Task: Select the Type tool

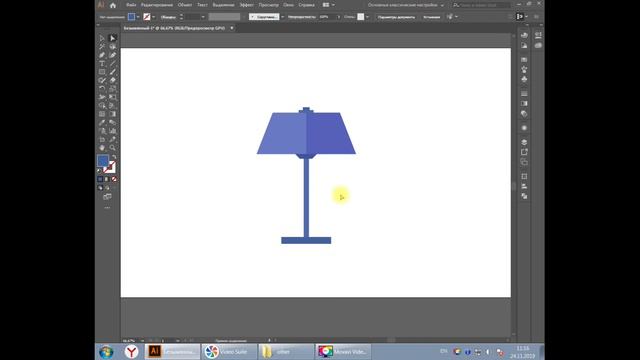Action: click(102, 64)
